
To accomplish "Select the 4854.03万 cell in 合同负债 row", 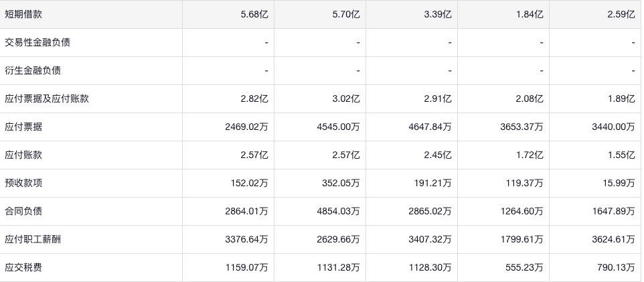I will point(336,211).
